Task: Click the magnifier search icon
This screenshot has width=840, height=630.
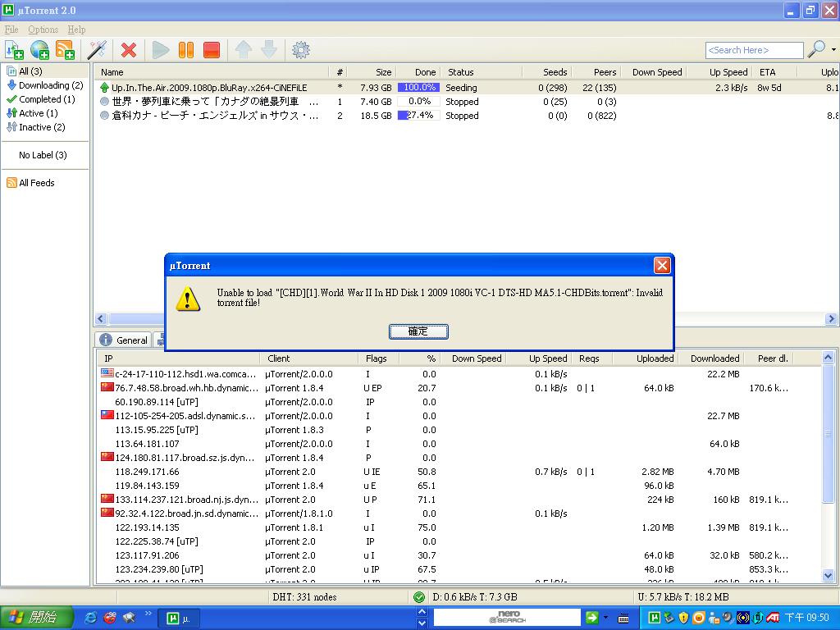Action: point(816,50)
